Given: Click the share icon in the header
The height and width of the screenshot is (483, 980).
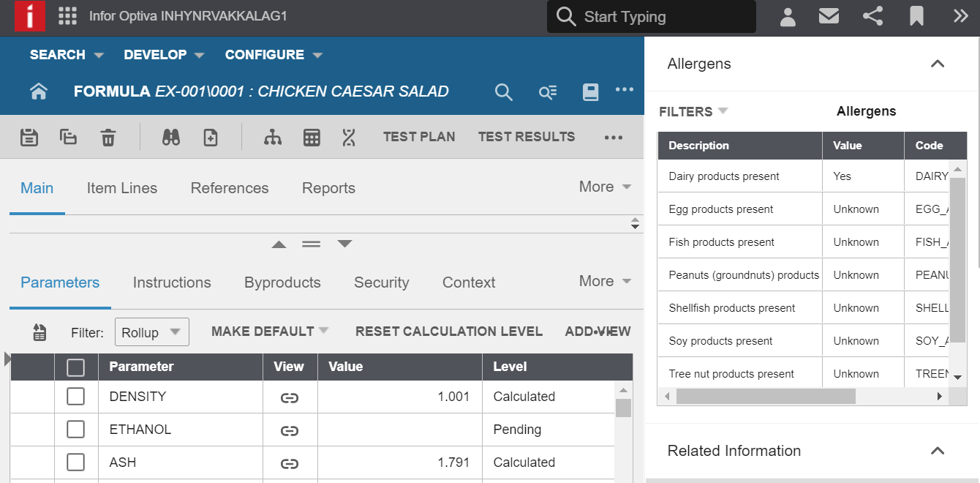Looking at the screenshot, I should pyautogui.click(x=872, y=15).
